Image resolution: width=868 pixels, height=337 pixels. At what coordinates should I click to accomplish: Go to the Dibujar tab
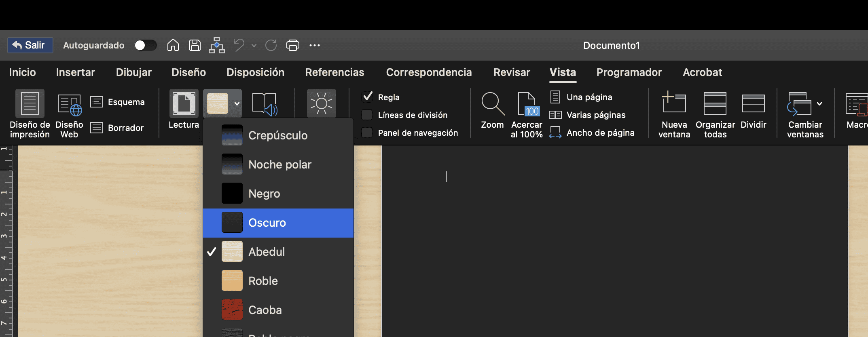[134, 72]
